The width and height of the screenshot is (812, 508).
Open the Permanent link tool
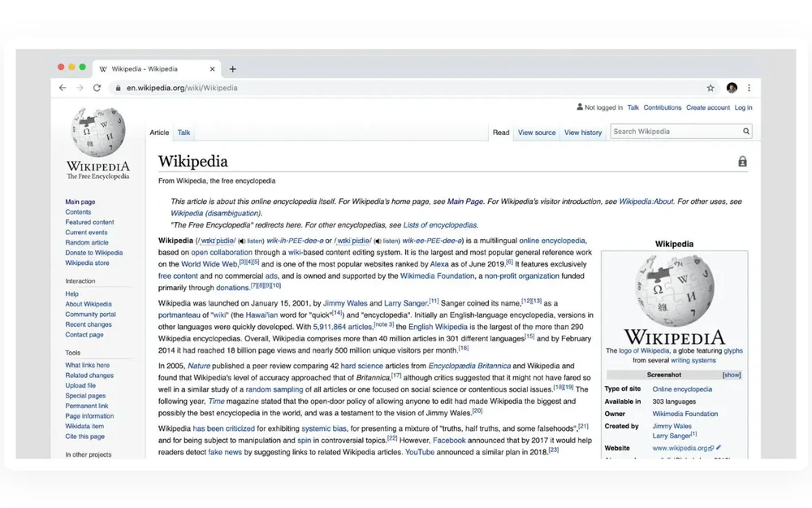point(87,406)
